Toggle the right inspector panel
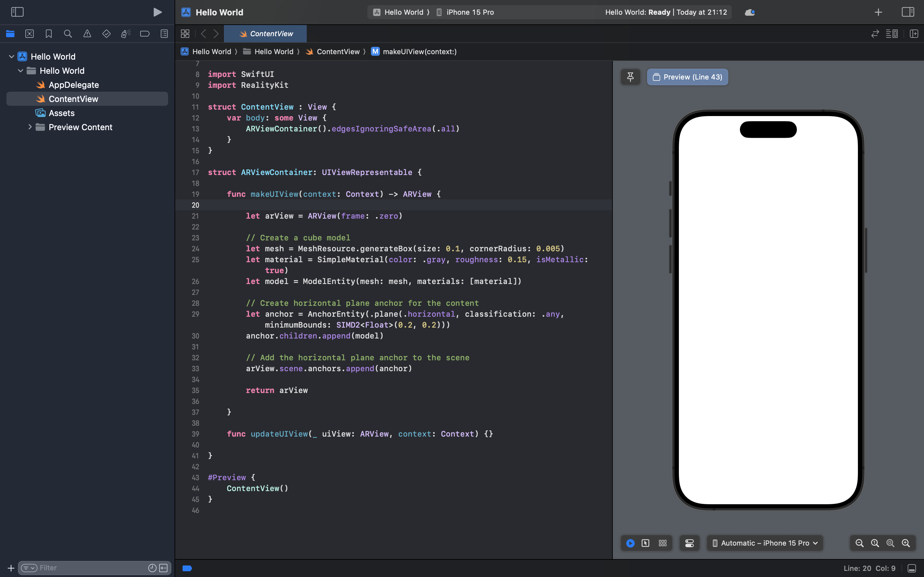This screenshot has width=924, height=577. pyautogui.click(x=908, y=12)
